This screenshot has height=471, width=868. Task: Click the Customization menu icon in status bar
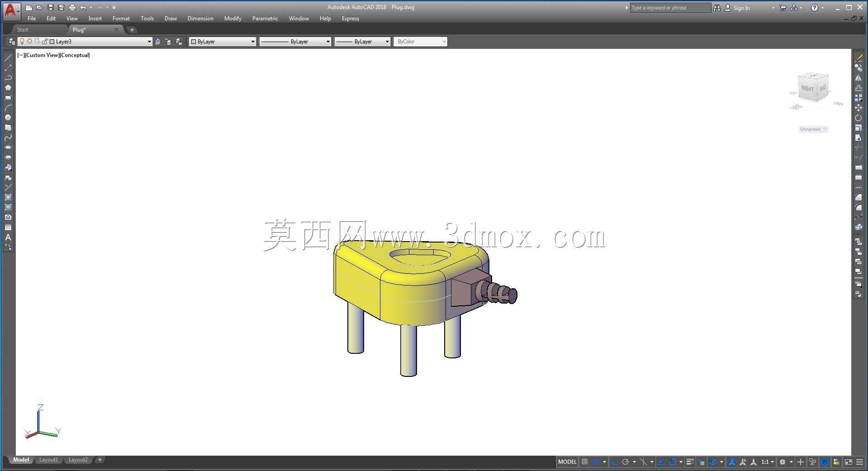point(860,462)
